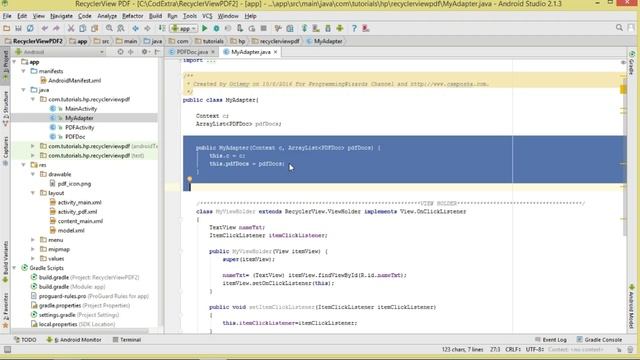Click the Make Project icon
640x360 pixels.
point(162,28)
